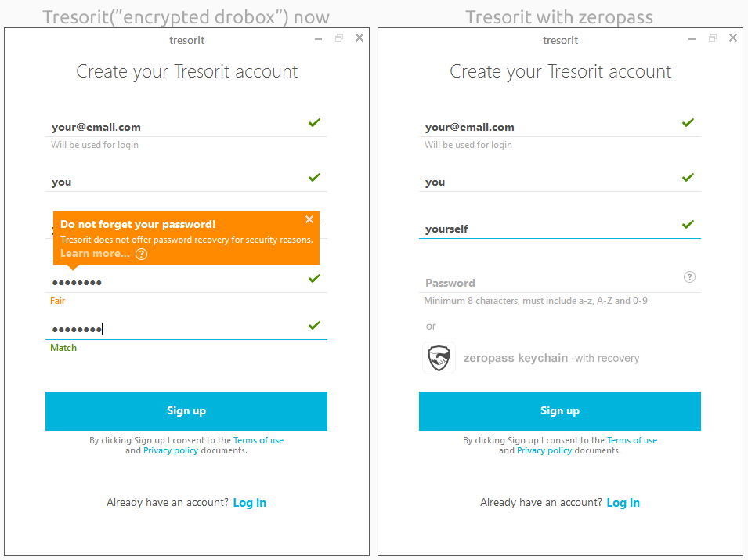Click the Password field help icon

tap(689, 277)
